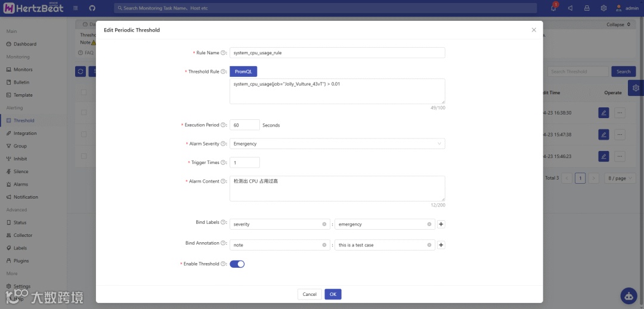
Task: Select Threshold in the sidebar
Action: pyautogui.click(x=24, y=120)
